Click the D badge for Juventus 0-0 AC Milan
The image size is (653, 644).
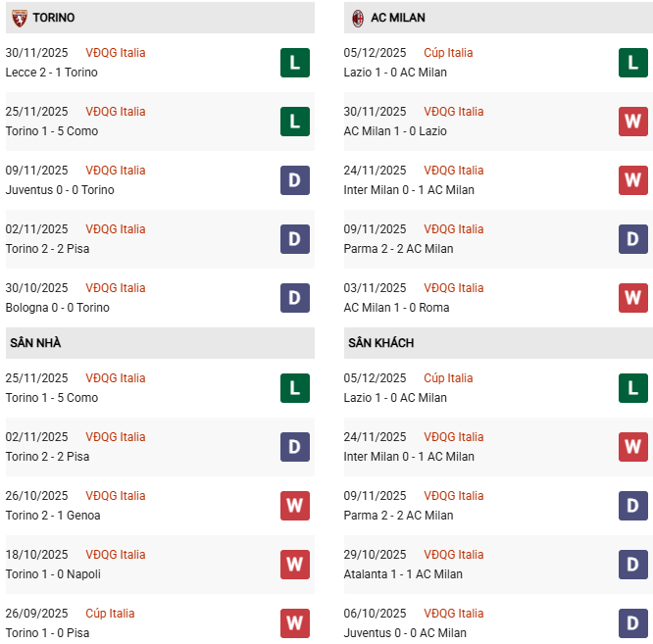pos(632,623)
